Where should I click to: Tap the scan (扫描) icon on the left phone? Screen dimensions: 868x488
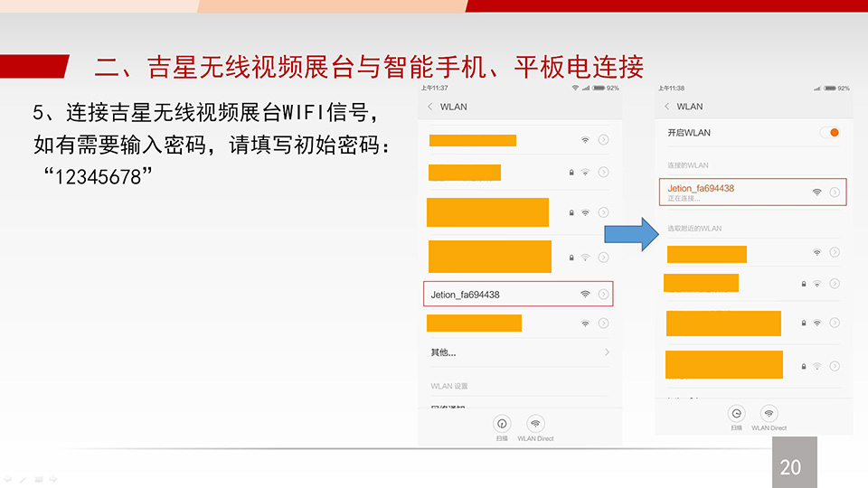pyautogui.click(x=502, y=423)
